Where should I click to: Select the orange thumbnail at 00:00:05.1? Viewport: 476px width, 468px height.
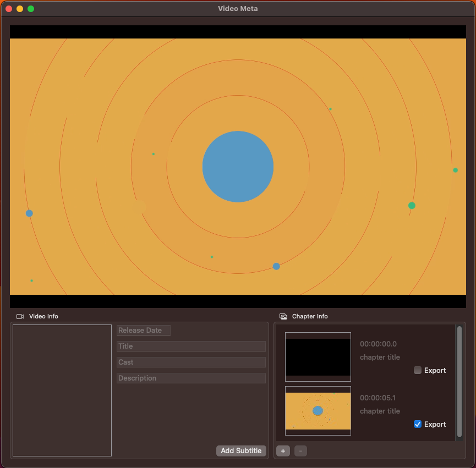(x=318, y=410)
